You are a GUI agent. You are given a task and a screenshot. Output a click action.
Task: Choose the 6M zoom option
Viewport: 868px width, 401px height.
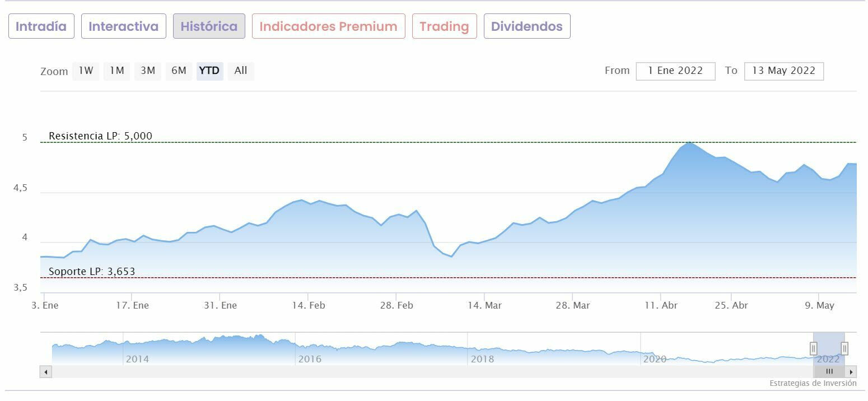click(179, 71)
